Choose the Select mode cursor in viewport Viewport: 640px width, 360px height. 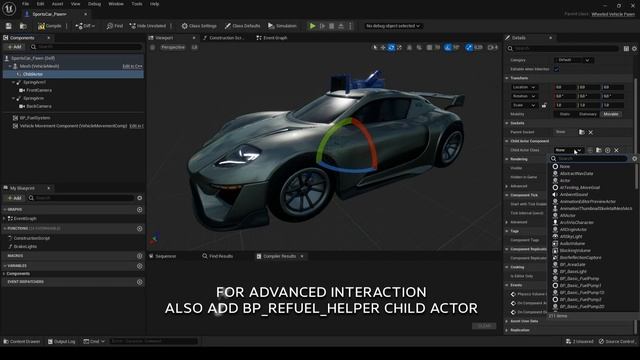pos(375,48)
